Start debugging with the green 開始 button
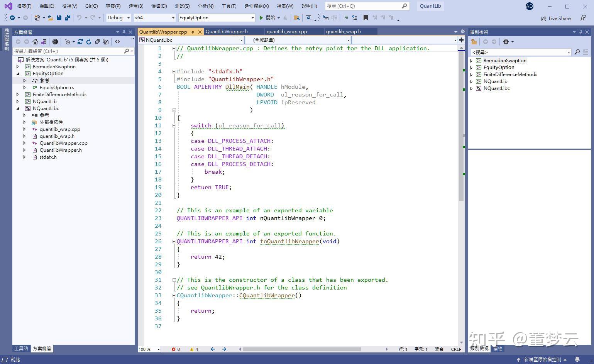The height and width of the screenshot is (364, 594). coord(267,18)
